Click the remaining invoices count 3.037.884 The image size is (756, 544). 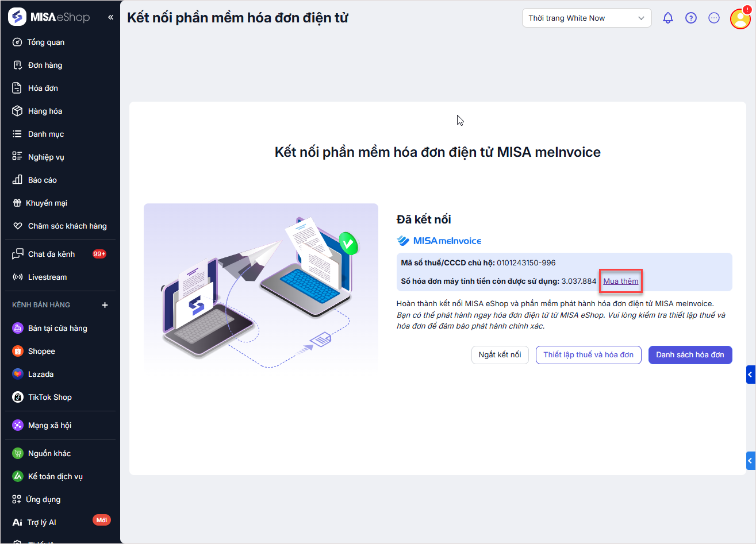point(579,281)
